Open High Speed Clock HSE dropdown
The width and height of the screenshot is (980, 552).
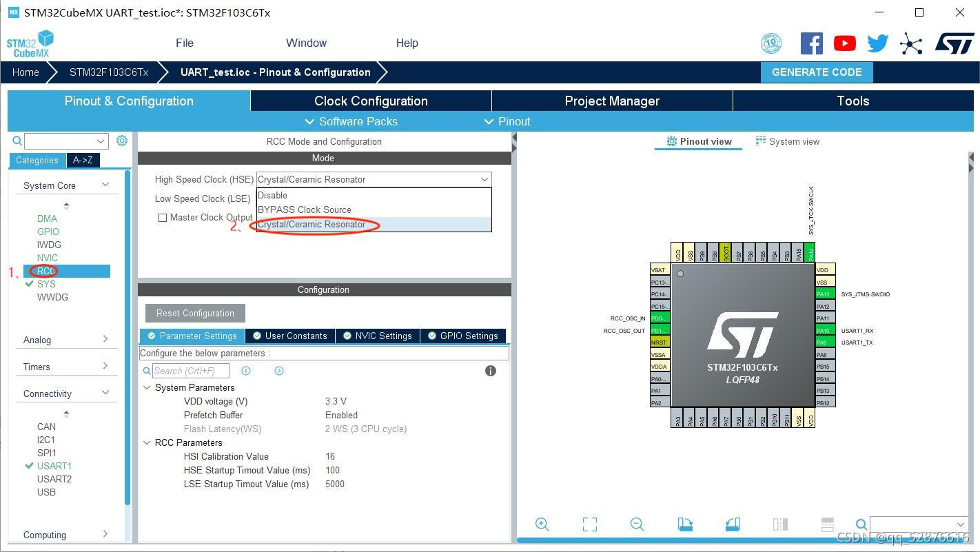tap(374, 179)
